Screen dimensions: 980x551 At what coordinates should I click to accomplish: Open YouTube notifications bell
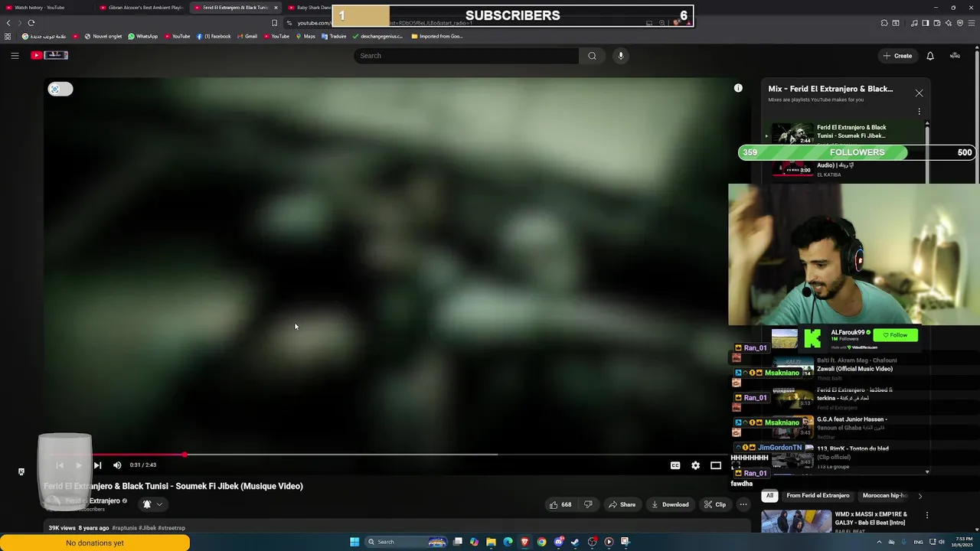click(930, 56)
